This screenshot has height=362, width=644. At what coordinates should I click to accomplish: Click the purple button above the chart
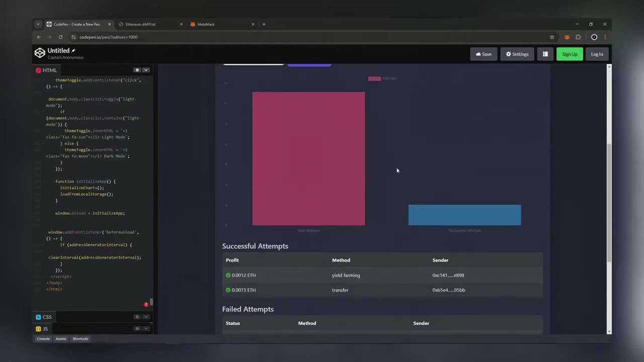[x=309, y=65]
